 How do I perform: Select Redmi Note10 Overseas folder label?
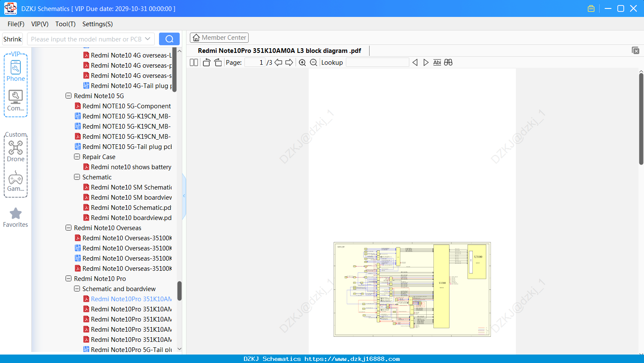click(x=108, y=228)
